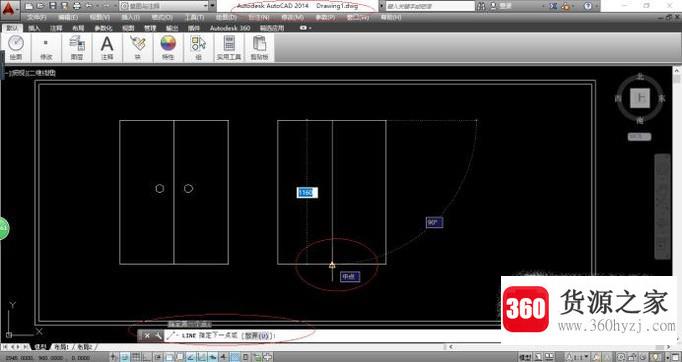682x362 pixels.
Task: Switch to the Autodesk 360 ribbon tab
Action: (230, 28)
